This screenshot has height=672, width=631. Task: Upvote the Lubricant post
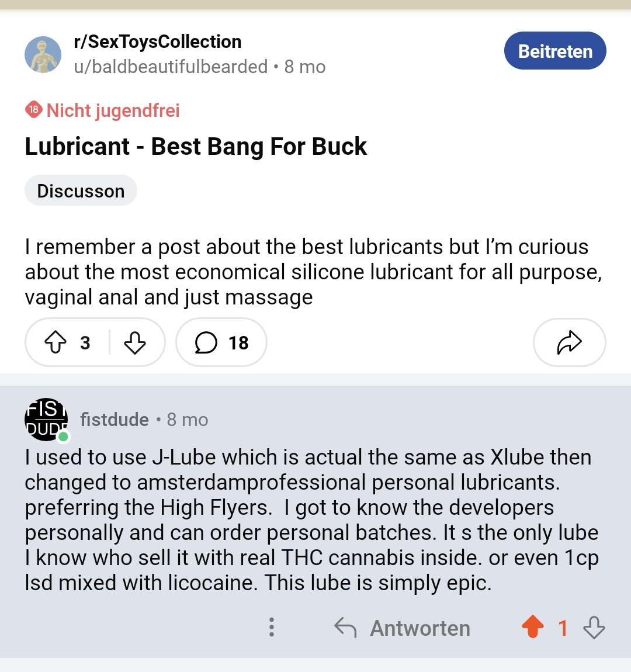pos(56,342)
